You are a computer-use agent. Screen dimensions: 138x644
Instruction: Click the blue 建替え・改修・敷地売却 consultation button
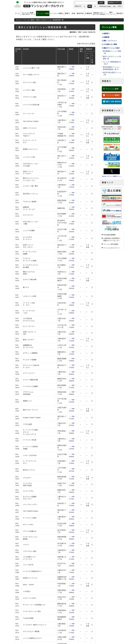tap(111, 102)
